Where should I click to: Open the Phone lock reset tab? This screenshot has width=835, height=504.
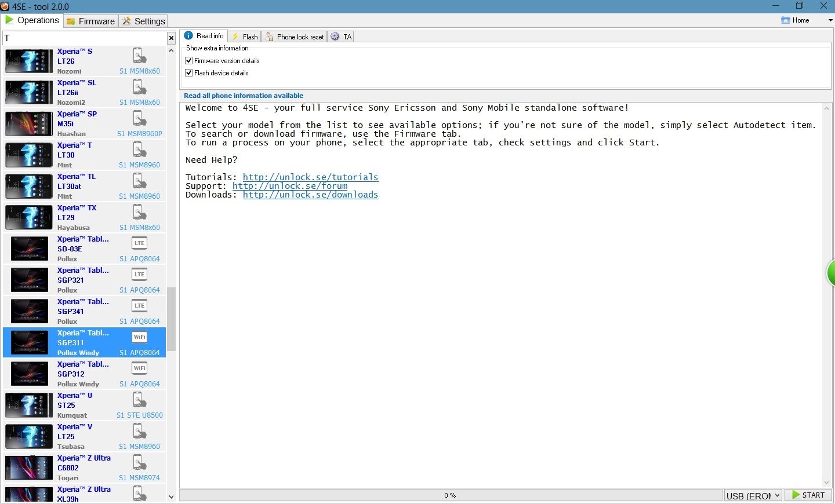[x=295, y=36]
